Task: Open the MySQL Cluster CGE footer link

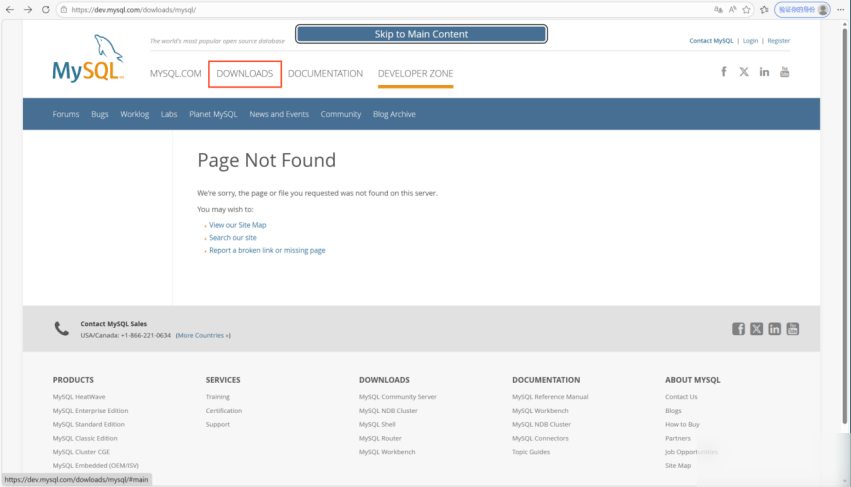Action: coord(81,452)
